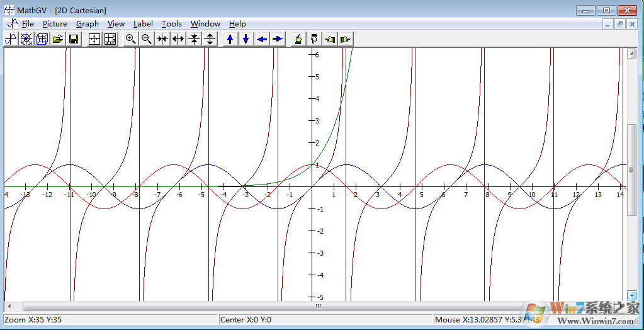This screenshot has height=330, width=644.
Task: Click the vertical stretch arrows icon
Action: click(210, 39)
